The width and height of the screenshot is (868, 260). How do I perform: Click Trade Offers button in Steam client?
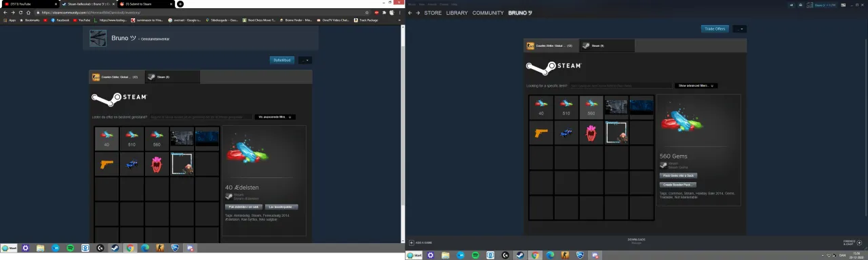coord(715,29)
